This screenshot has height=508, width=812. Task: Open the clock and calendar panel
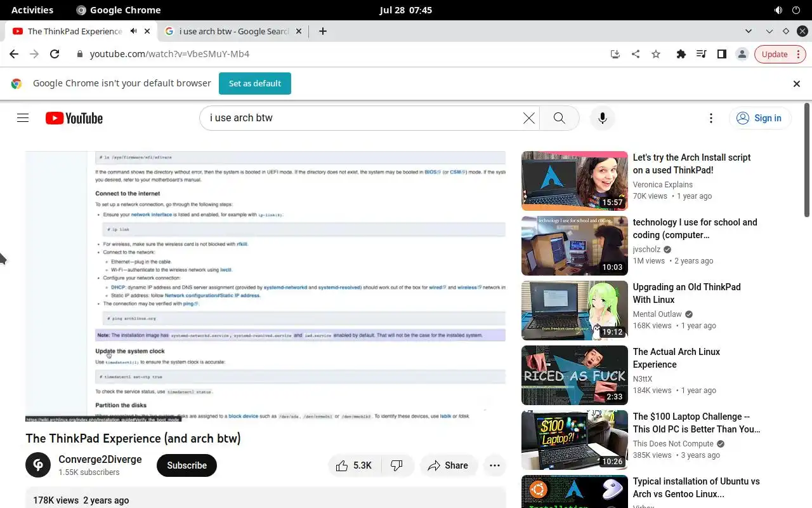406,10
